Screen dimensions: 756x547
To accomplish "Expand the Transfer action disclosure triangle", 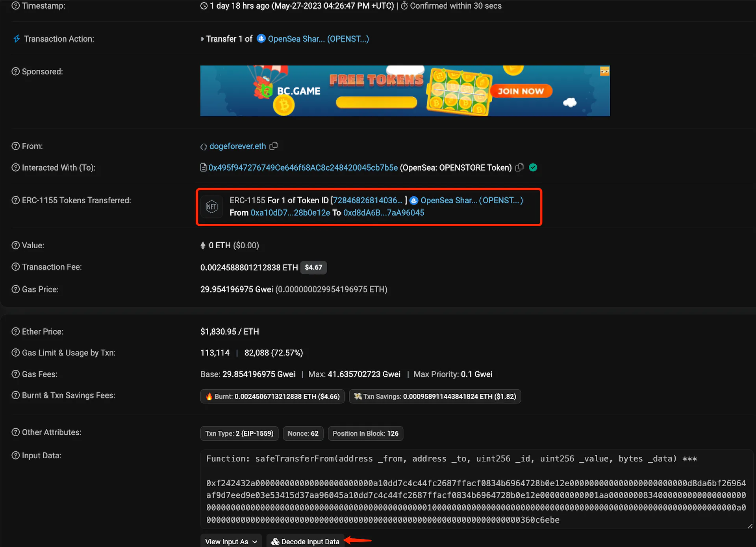I will [x=202, y=39].
